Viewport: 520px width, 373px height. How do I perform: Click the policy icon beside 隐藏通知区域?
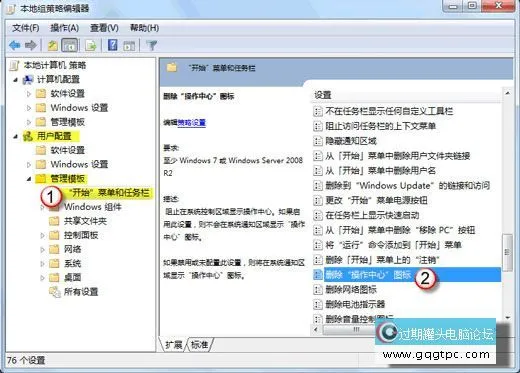click(318, 141)
